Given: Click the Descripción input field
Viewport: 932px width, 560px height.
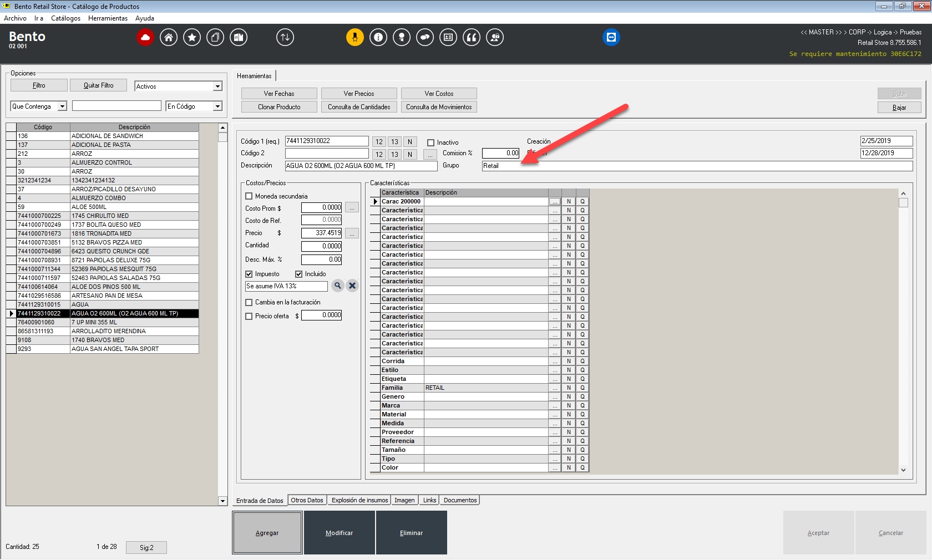Looking at the screenshot, I should pos(361,166).
